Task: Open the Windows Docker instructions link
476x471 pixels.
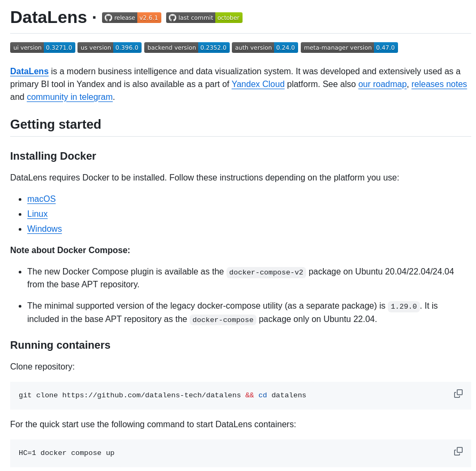Action: click(44, 229)
